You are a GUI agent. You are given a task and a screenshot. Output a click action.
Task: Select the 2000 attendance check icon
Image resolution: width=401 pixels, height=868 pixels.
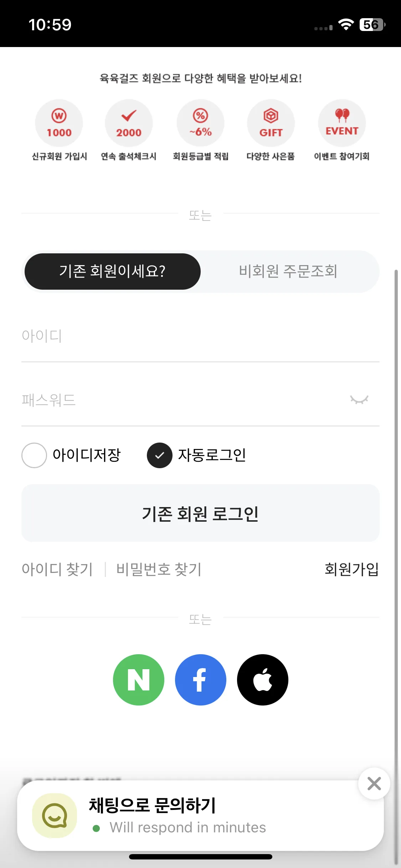[x=129, y=123]
